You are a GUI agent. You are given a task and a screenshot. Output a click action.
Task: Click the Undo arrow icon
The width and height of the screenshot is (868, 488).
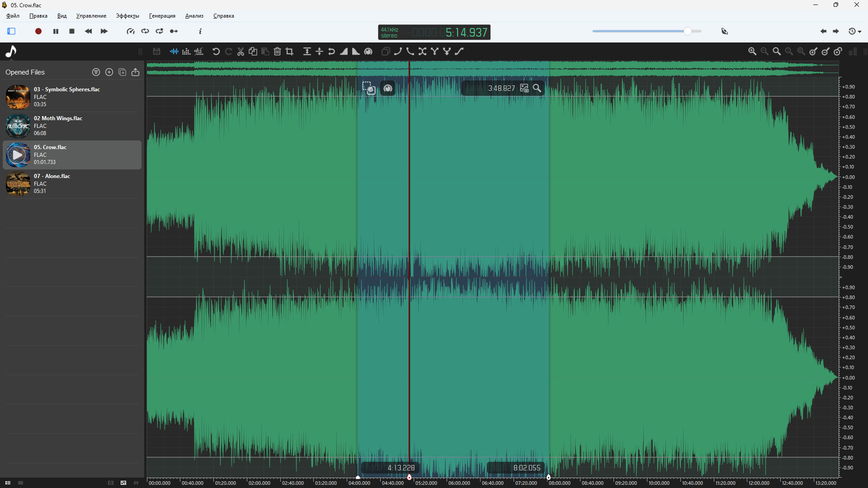pos(216,52)
